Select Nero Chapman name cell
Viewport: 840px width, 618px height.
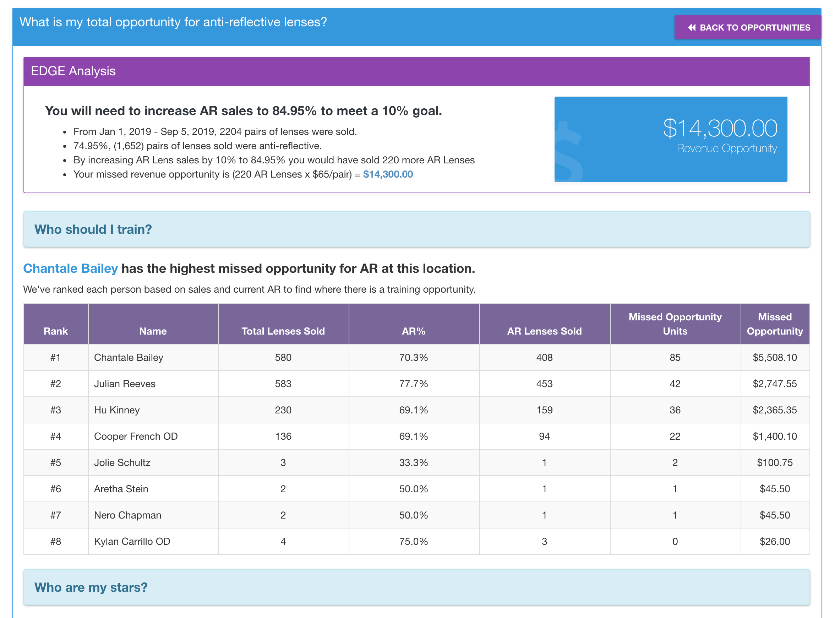tap(153, 515)
